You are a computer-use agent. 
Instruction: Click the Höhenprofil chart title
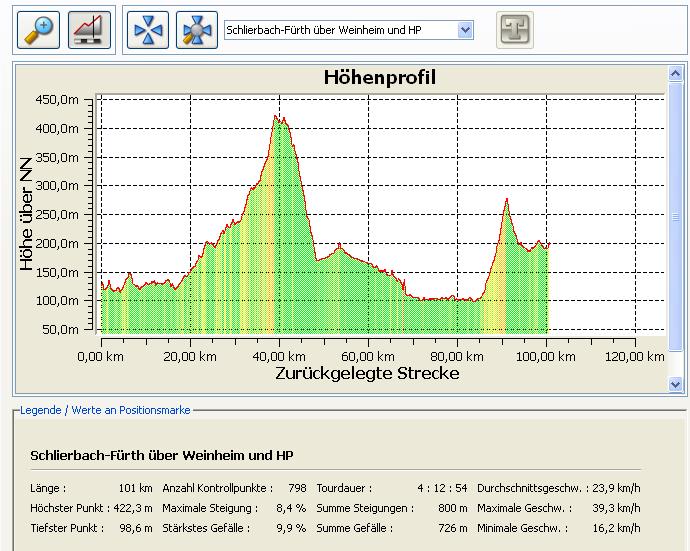pos(379,78)
